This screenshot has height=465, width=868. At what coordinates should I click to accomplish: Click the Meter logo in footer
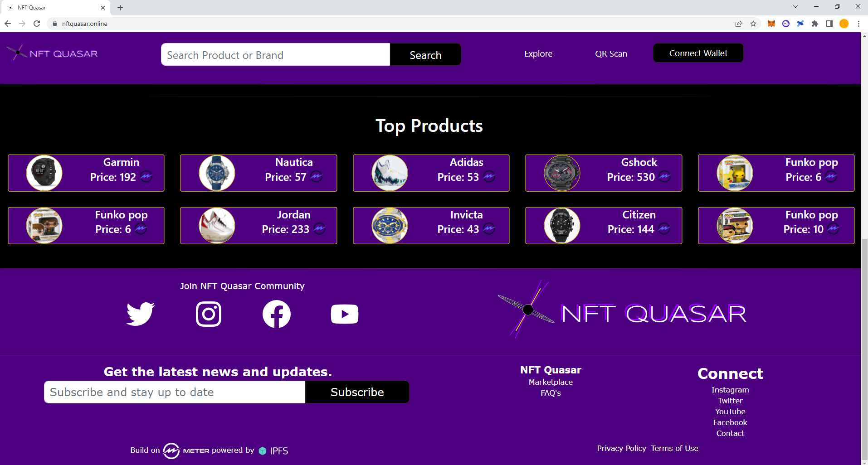click(x=186, y=450)
